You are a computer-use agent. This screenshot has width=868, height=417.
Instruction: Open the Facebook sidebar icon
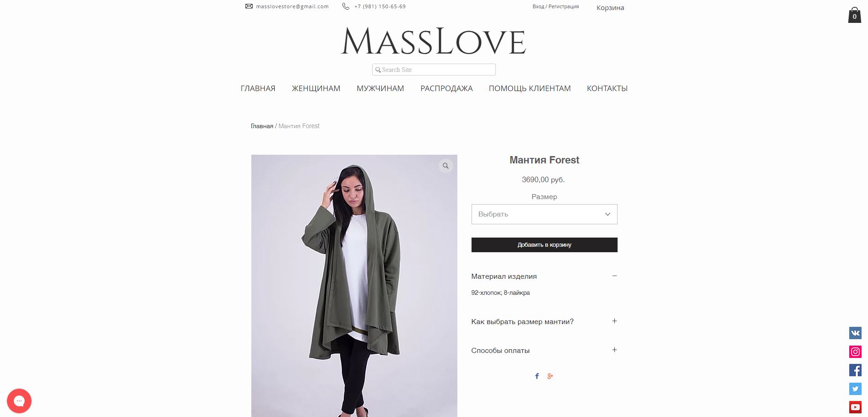(x=855, y=370)
